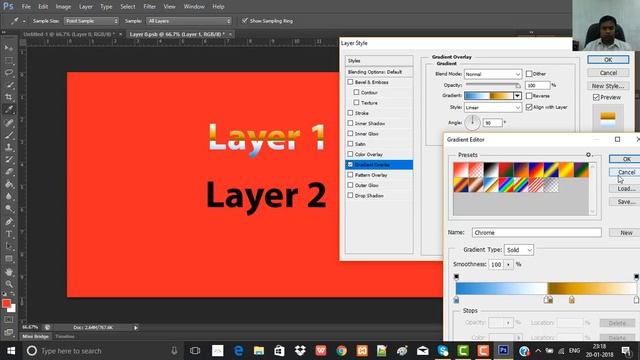
Task: Select the Healing Brush tool
Action: [x=9, y=122]
